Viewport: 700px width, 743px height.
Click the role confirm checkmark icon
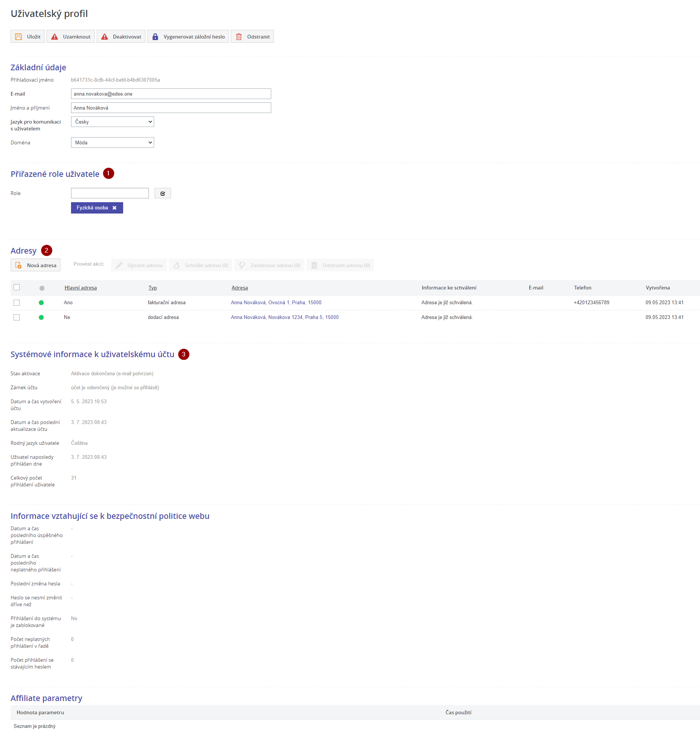point(163,193)
